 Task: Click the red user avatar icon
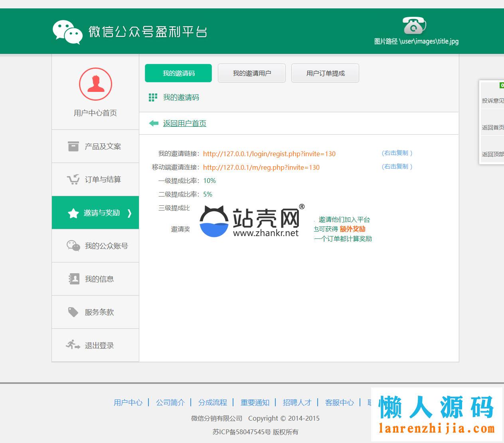pyautogui.click(x=95, y=84)
